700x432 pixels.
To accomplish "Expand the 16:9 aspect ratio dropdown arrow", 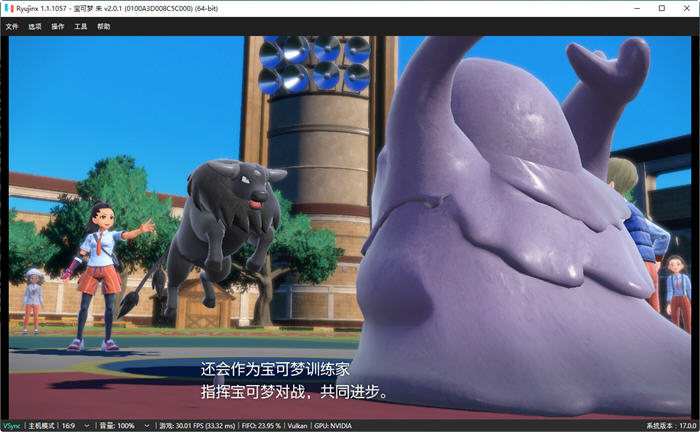I will (x=87, y=426).
